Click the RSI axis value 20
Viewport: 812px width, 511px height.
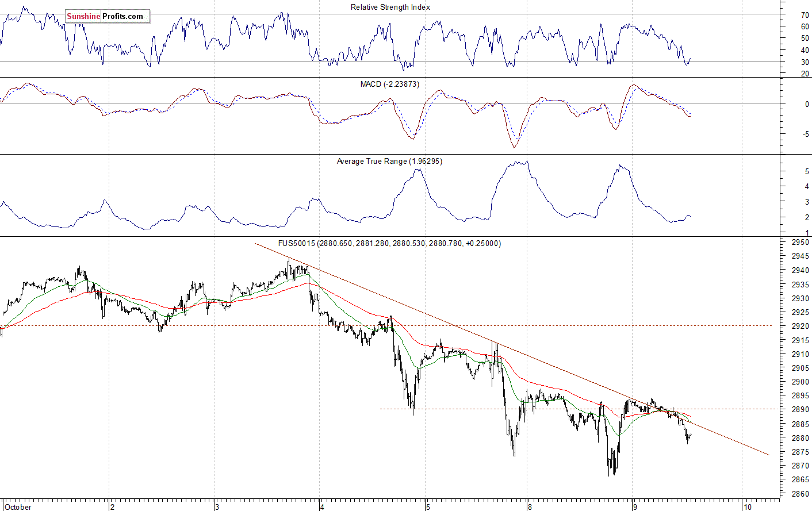[805, 74]
